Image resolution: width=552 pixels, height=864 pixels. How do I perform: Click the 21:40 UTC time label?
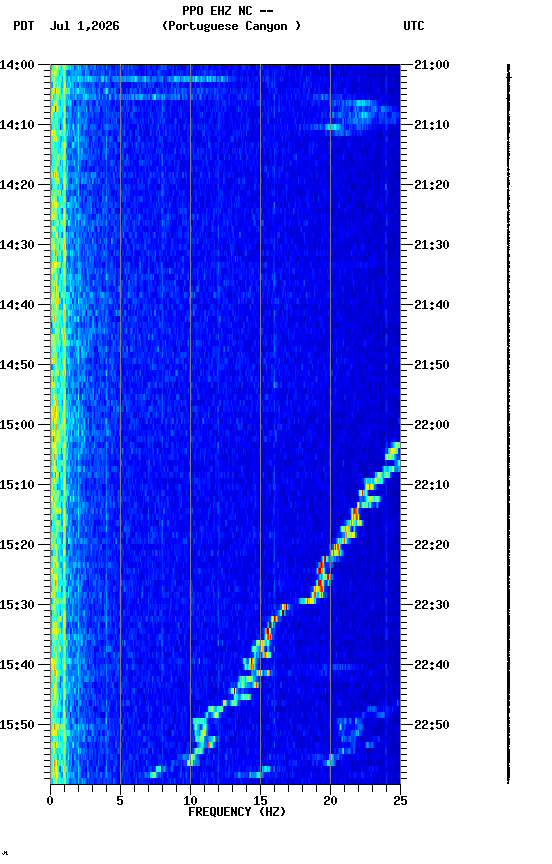(x=432, y=305)
